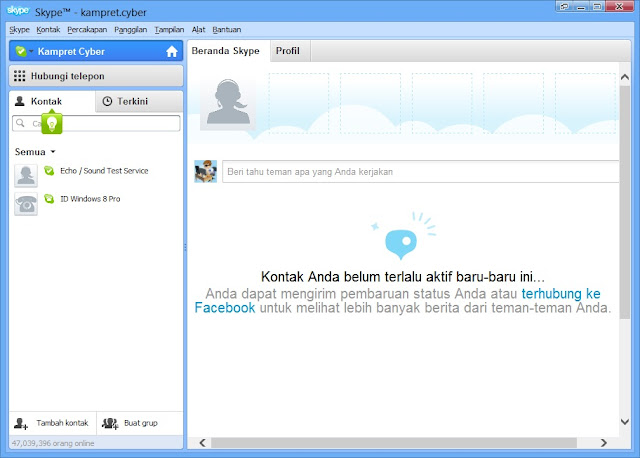Open the Tampilan menu
Viewport: 640px width, 458px height.
tap(169, 30)
